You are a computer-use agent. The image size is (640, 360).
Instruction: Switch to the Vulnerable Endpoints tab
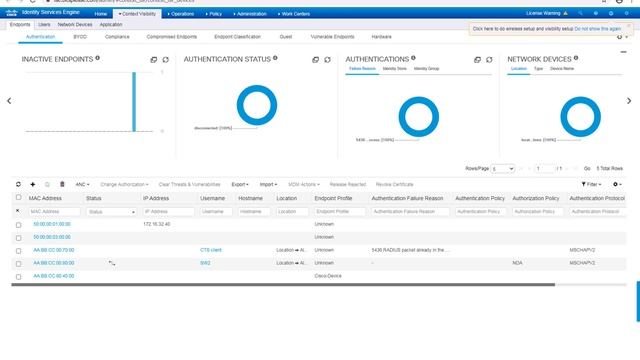(332, 37)
